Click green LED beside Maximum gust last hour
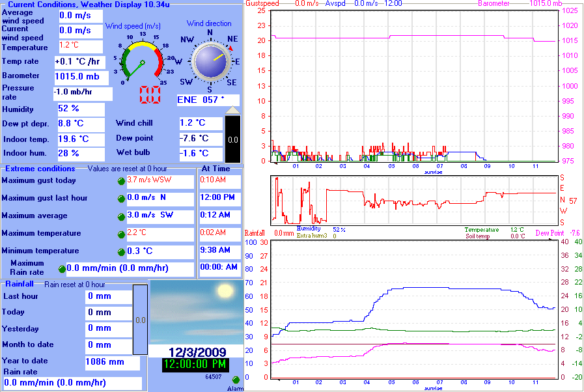The height and width of the screenshot is (392, 584). pyautogui.click(x=121, y=199)
